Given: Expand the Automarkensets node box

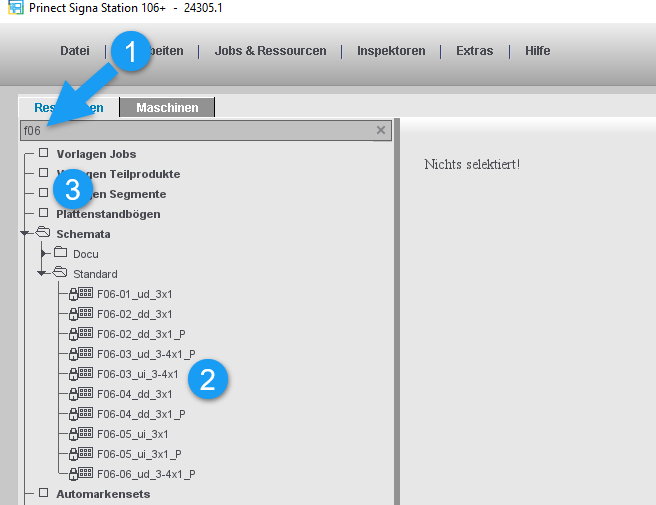Looking at the screenshot, I should (44, 492).
